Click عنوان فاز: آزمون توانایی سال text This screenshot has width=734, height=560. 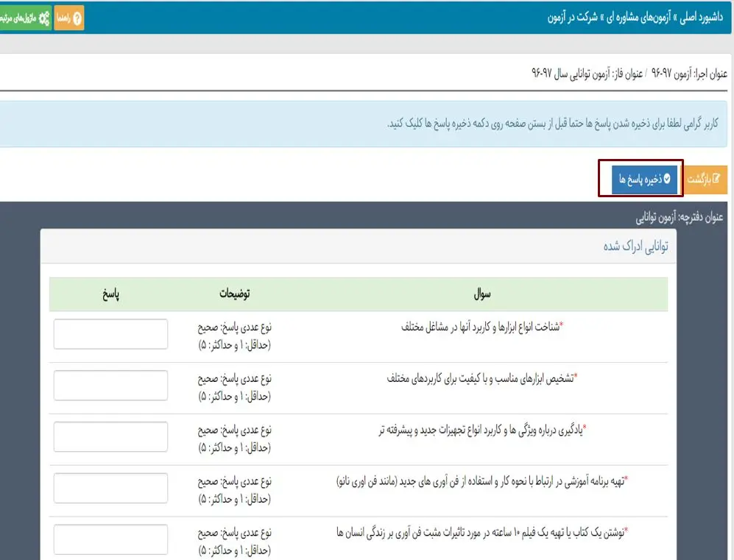(587, 74)
